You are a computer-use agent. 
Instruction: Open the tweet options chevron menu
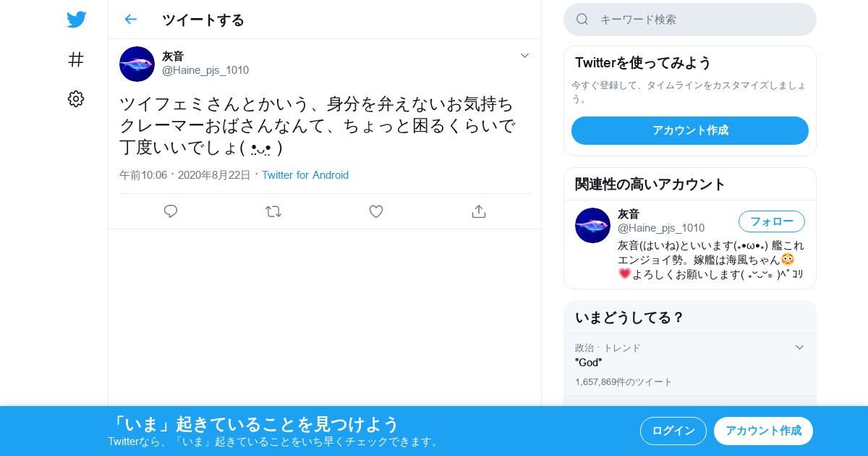pos(525,56)
